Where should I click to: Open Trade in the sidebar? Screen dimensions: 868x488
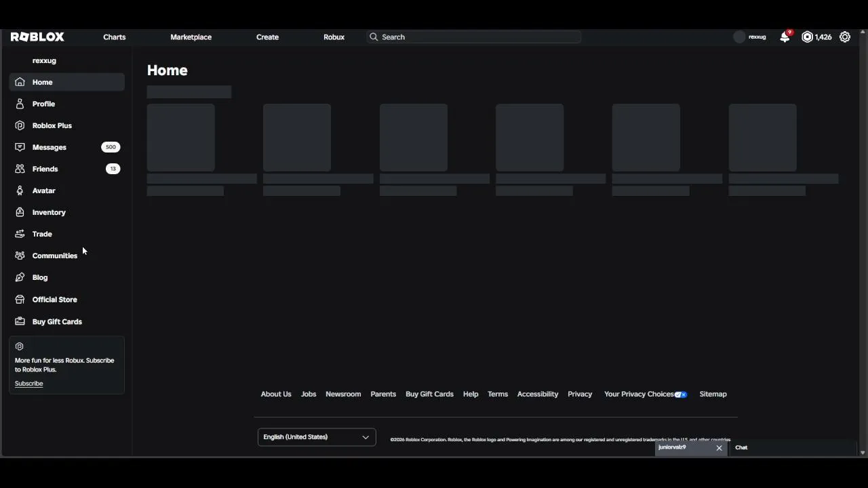pyautogui.click(x=67, y=234)
